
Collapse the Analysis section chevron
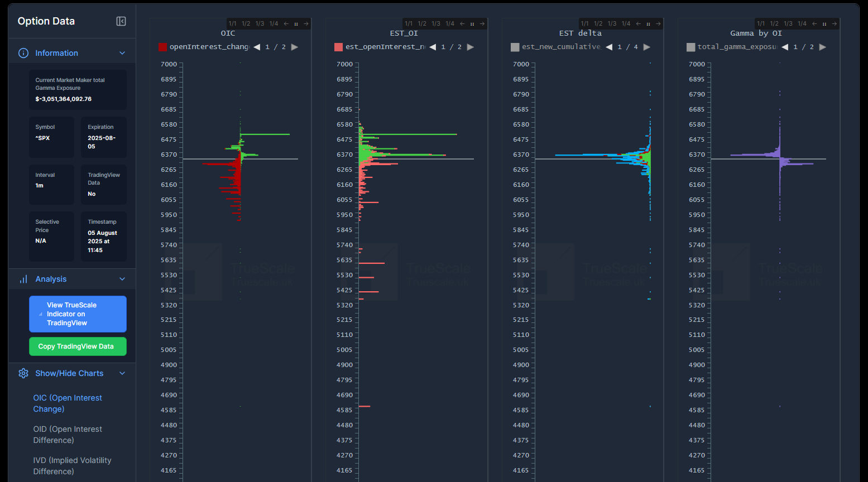[x=122, y=279]
